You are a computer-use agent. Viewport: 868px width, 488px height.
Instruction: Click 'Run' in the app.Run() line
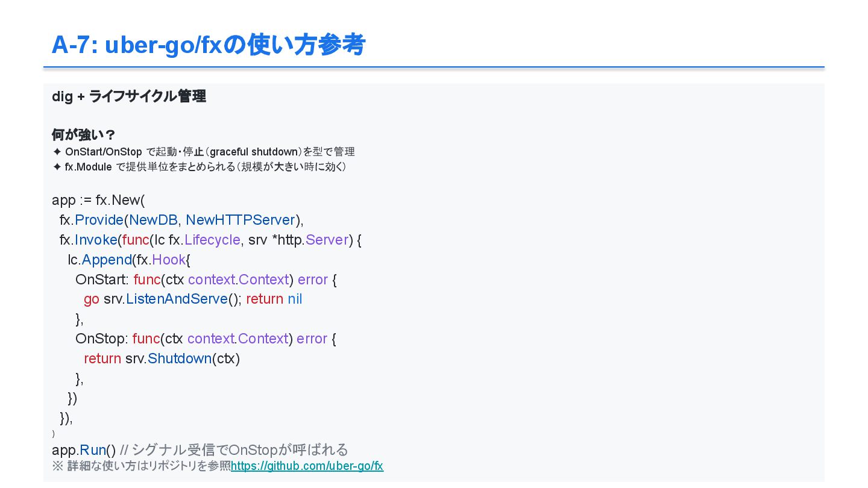point(93,450)
